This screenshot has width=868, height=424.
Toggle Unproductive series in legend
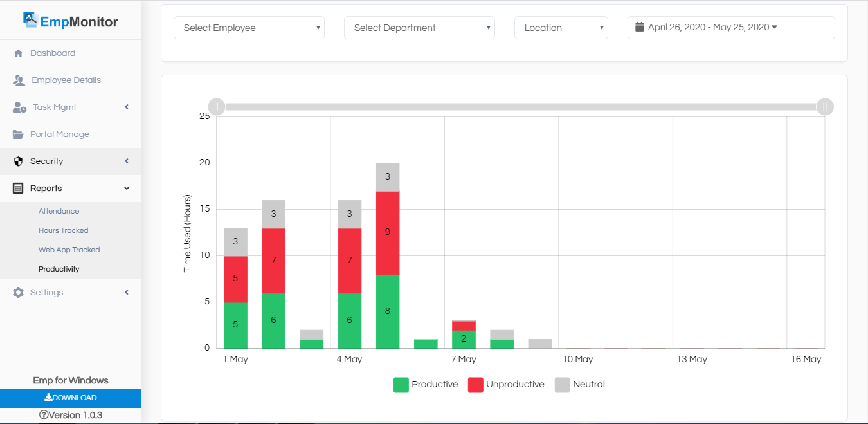506,385
